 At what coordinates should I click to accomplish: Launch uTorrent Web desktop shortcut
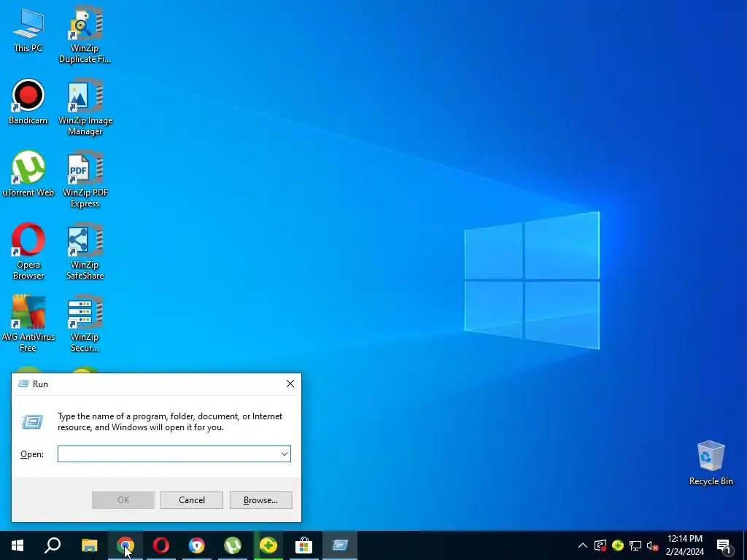[x=28, y=174]
